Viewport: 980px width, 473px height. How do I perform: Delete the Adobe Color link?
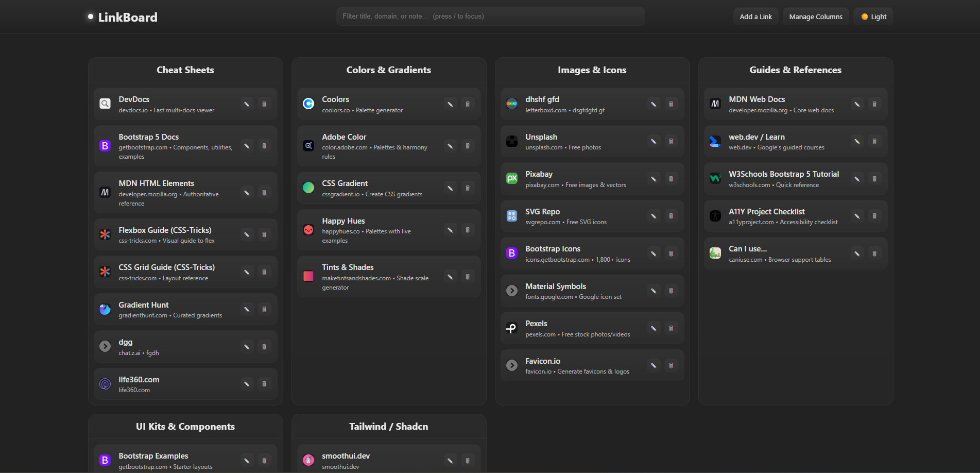468,146
